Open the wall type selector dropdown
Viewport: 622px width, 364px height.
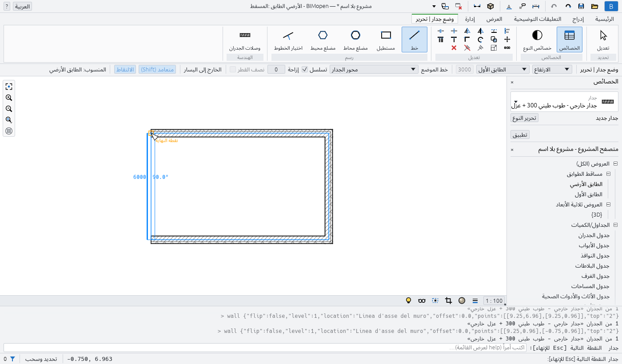point(564,102)
